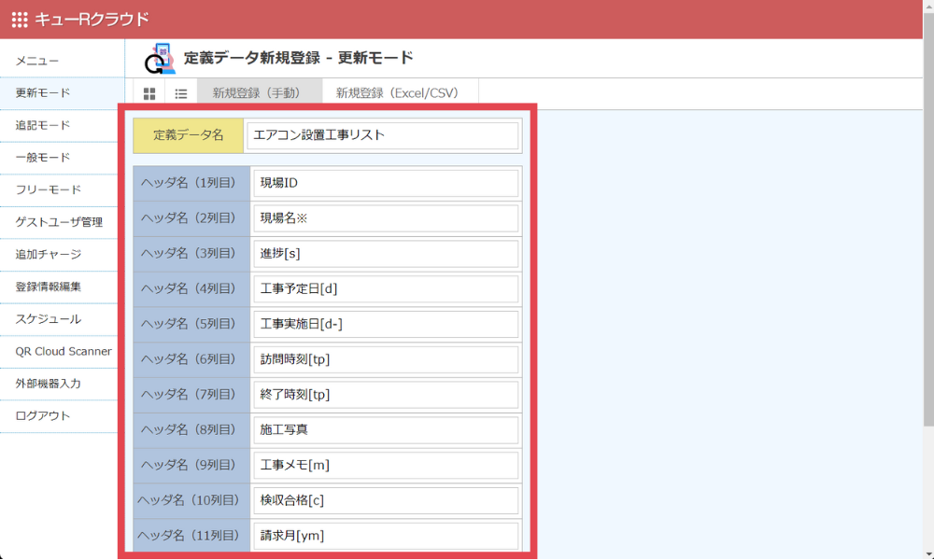Select メニュー in the sidebar
The height and width of the screenshot is (560, 934).
coord(63,61)
